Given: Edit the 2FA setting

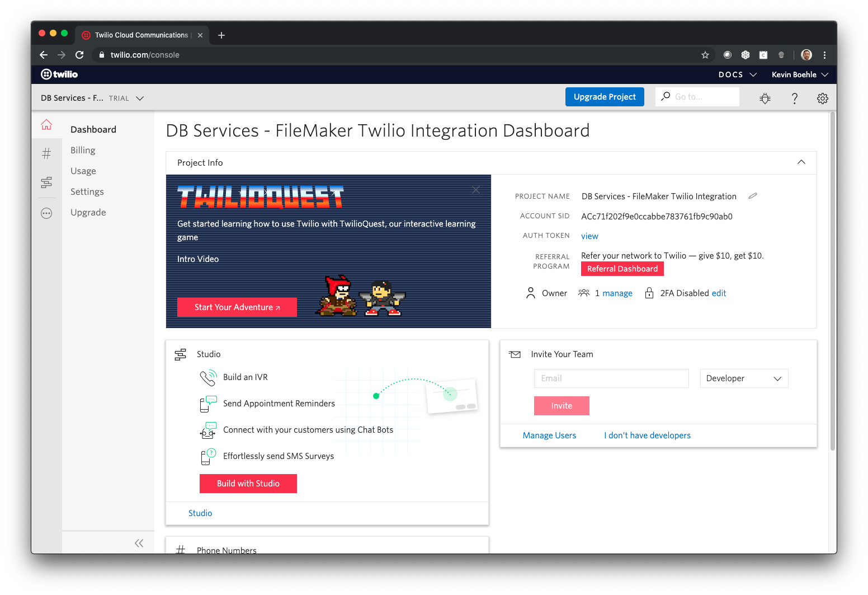Looking at the screenshot, I should coord(719,293).
